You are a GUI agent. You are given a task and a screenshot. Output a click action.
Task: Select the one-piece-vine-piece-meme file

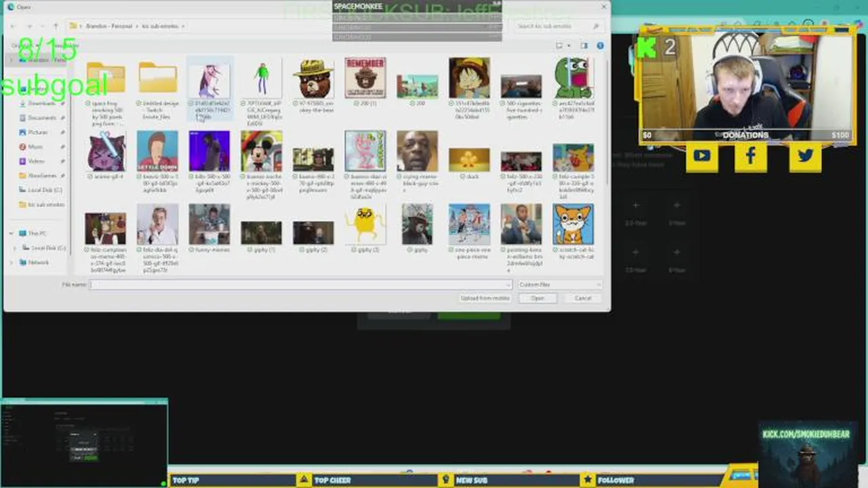tap(469, 232)
